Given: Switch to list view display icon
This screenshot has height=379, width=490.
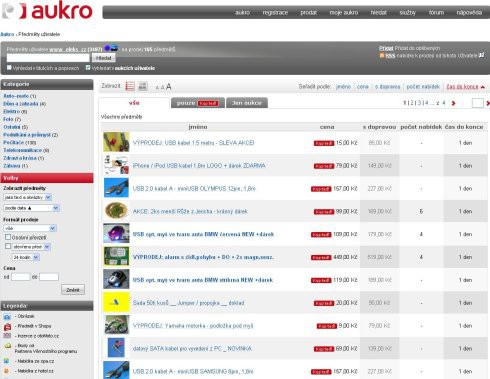Looking at the screenshot, I should (130, 87).
